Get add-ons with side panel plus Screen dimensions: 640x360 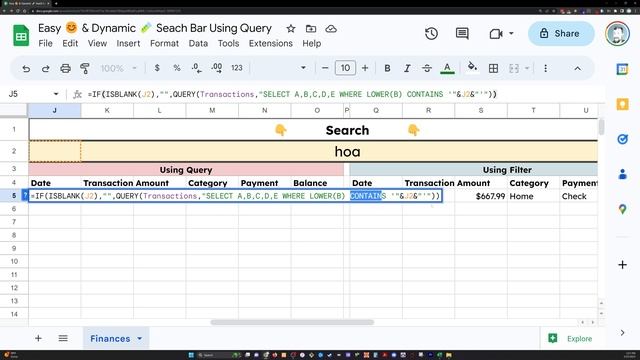pyautogui.click(x=622, y=265)
